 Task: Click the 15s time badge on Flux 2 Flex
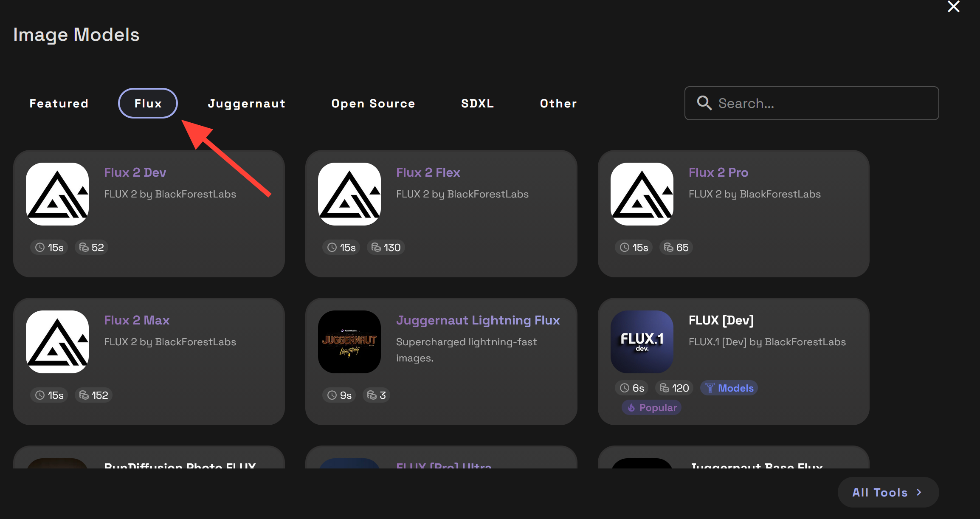click(341, 247)
